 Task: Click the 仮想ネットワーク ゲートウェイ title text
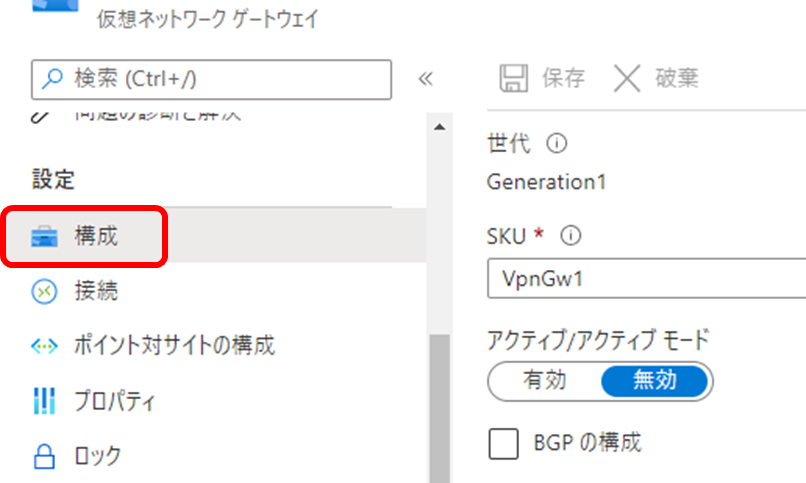208,19
